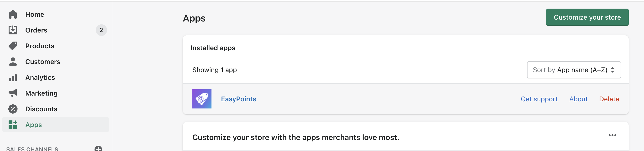
Task: Click the Discounts percent badge icon
Action: point(13,109)
